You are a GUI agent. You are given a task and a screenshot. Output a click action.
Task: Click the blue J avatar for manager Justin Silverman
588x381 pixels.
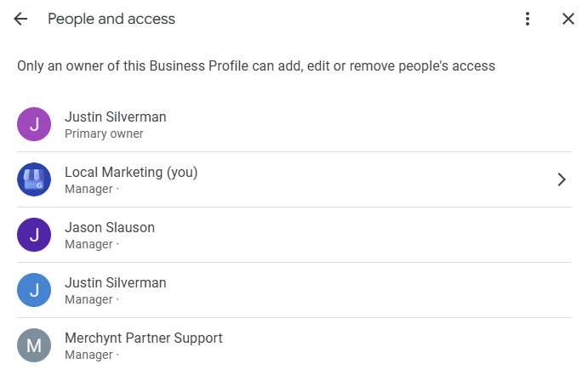[x=34, y=290]
